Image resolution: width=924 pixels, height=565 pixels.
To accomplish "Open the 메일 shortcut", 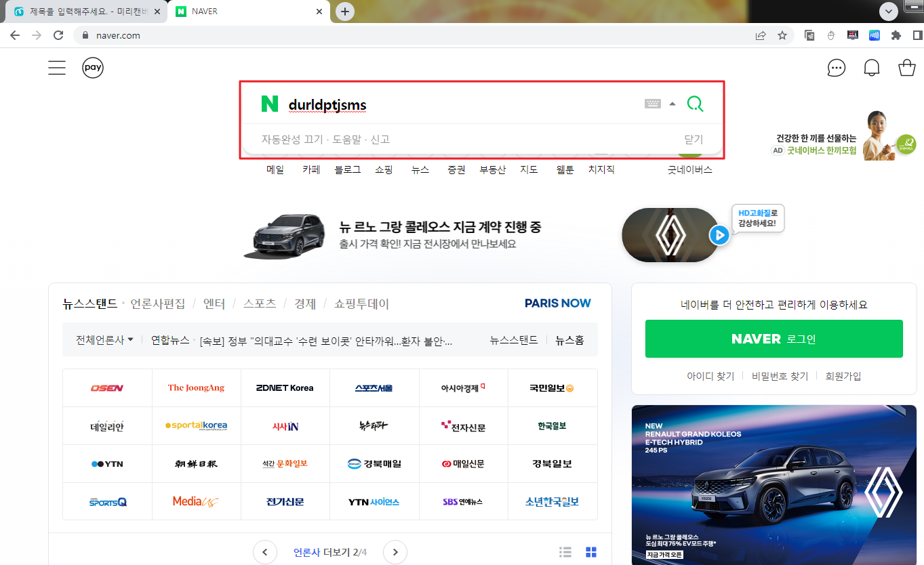I will point(275,169).
